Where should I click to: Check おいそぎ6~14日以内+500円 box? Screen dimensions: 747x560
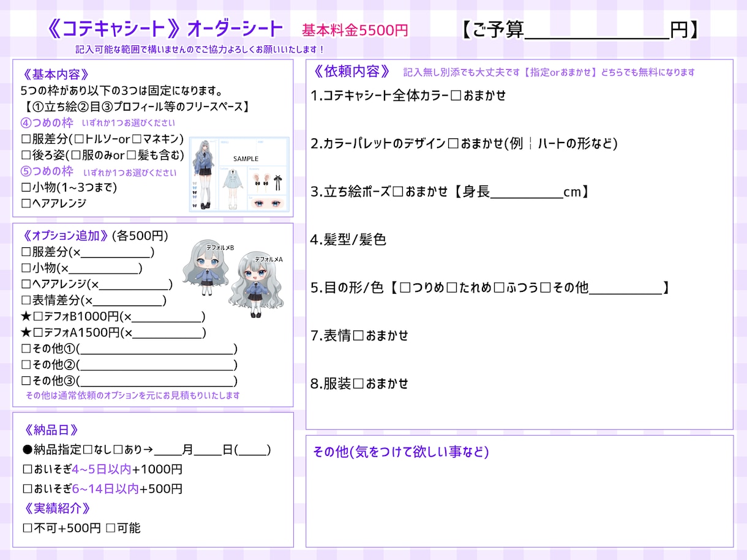[28, 489]
